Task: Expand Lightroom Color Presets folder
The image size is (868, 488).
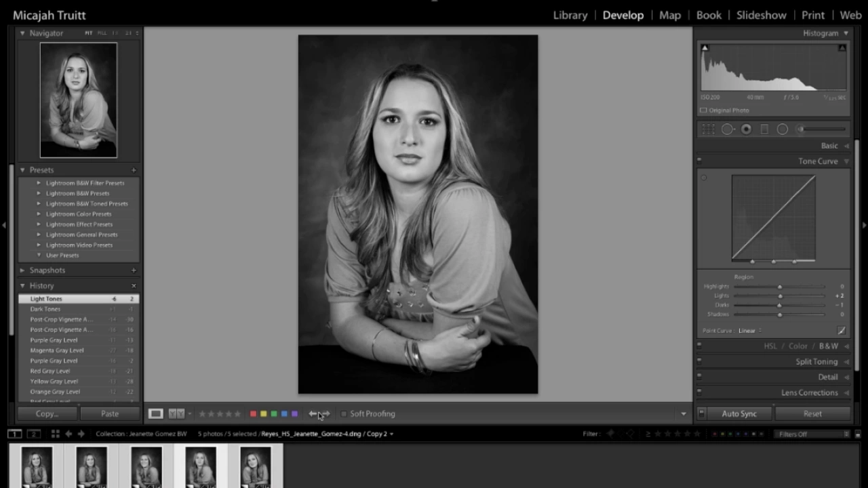Action: [x=39, y=214]
